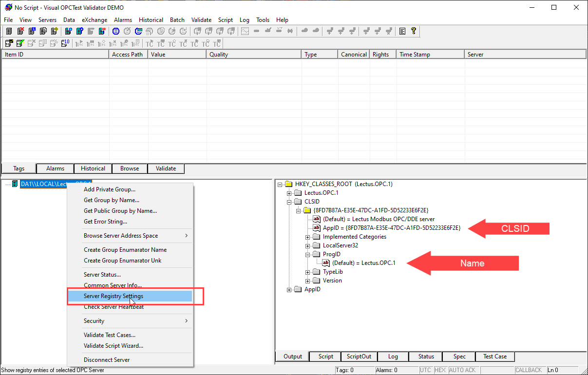Click the first document-list icon in top toolbar

(x=9, y=31)
